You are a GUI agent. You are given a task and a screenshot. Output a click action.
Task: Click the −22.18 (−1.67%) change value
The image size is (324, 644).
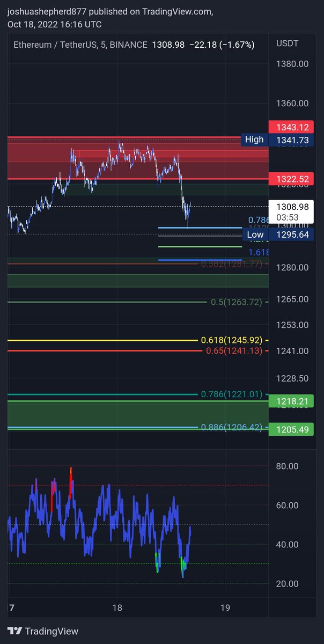click(222, 45)
